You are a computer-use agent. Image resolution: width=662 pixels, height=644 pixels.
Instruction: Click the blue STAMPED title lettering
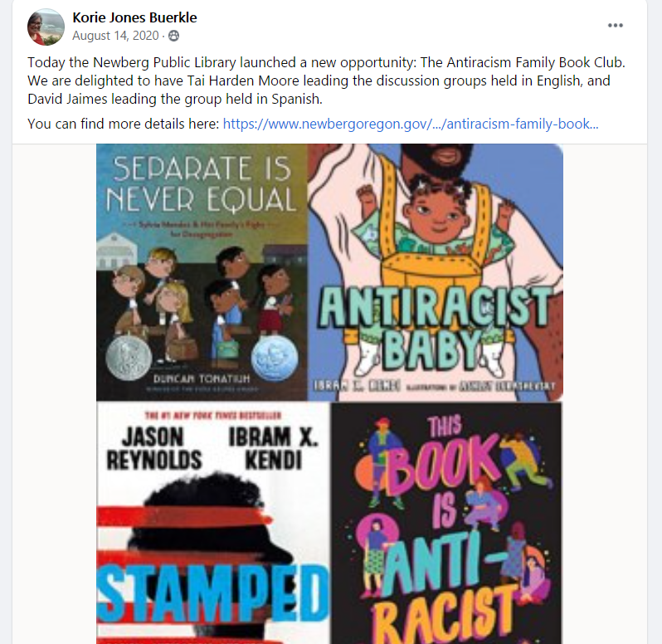[213, 593]
